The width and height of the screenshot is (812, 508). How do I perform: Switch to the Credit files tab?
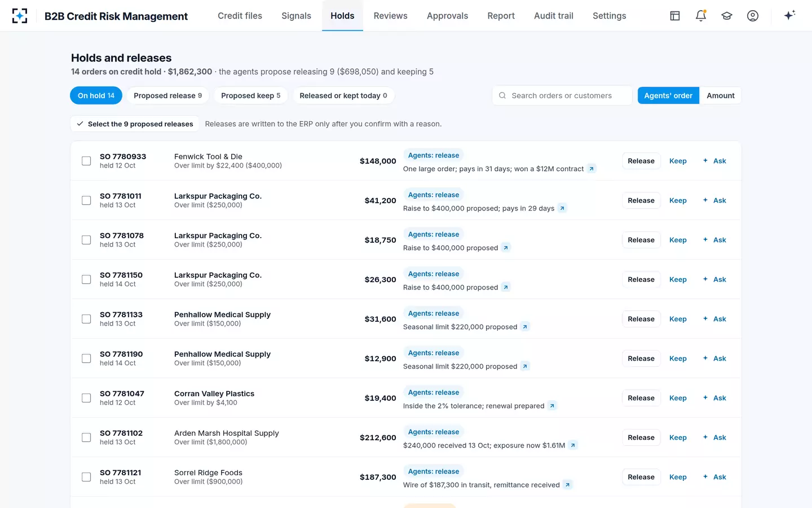[x=240, y=16]
